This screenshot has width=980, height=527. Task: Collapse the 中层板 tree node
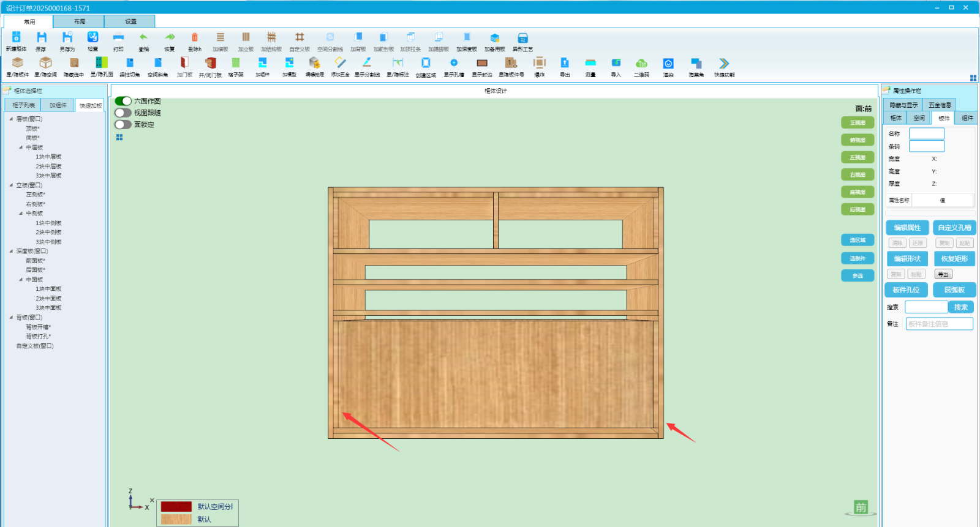click(21, 148)
